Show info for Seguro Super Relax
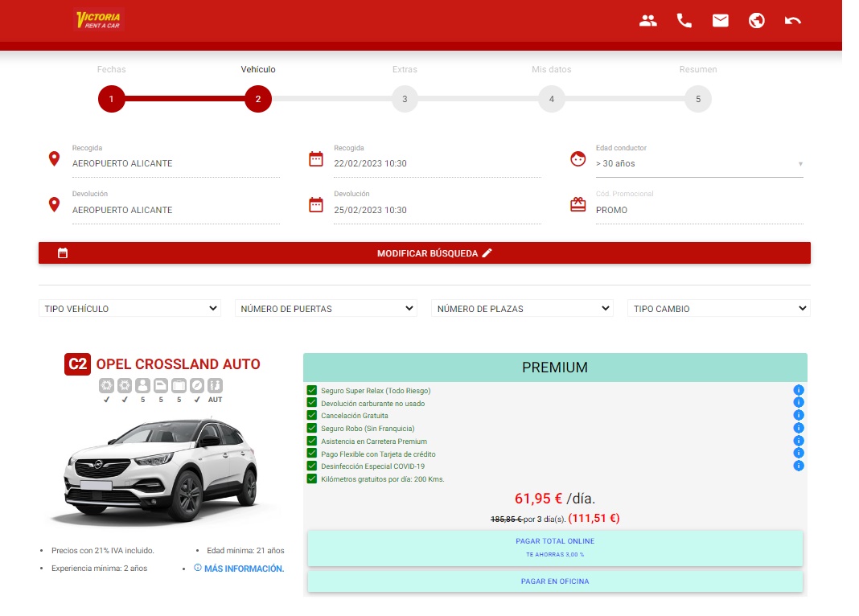The width and height of the screenshot is (859, 616). pyautogui.click(x=799, y=390)
